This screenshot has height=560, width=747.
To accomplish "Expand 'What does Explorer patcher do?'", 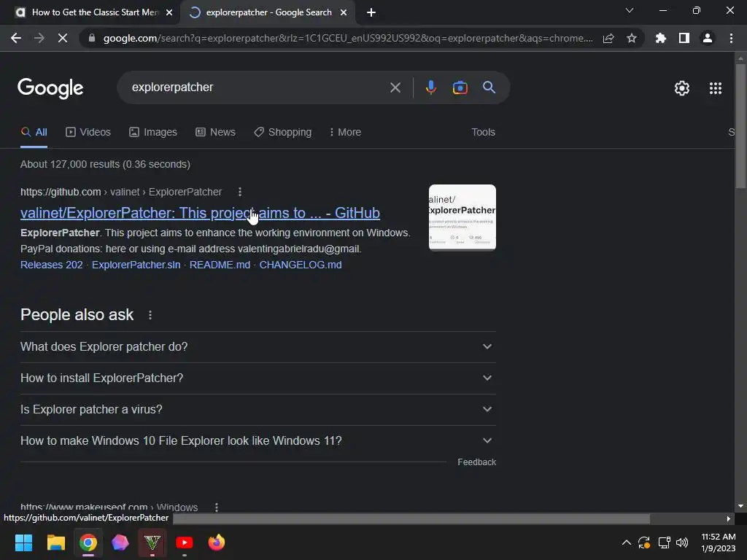I will pyautogui.click(x=258, y=346).
